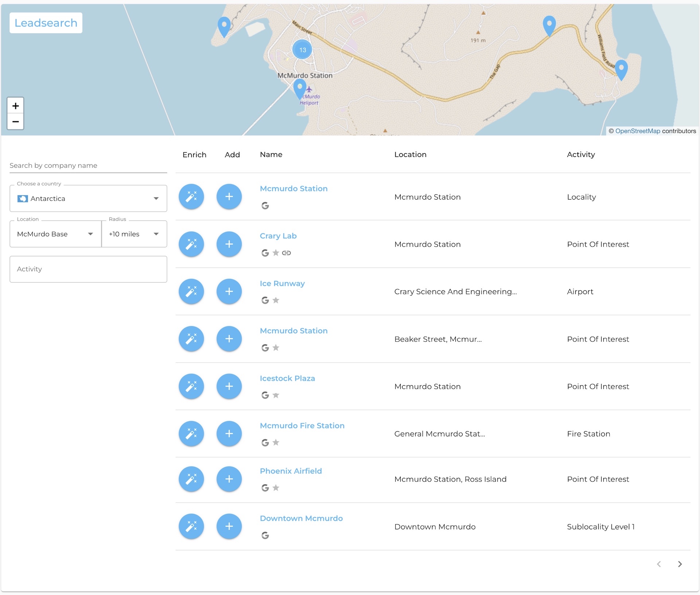This screenshot has width=700, height=595.
Task: Click the 'Crary Science And Engineering...' location cell
Action: tap(455, 291)
